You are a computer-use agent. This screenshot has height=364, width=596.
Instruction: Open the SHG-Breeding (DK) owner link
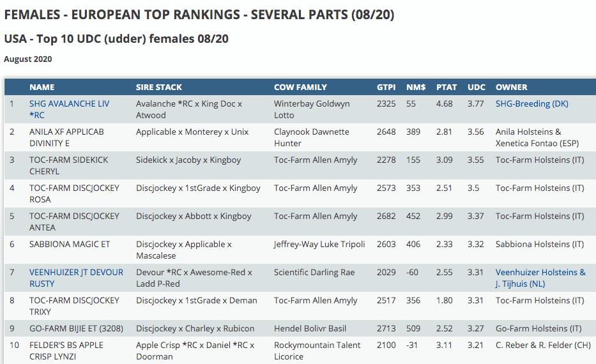tap(531, 104)
